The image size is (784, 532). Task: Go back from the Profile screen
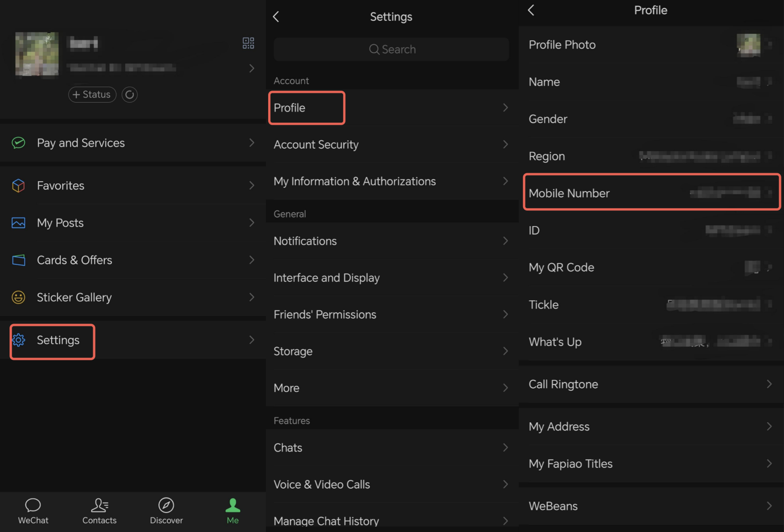(x=531, y=10)
